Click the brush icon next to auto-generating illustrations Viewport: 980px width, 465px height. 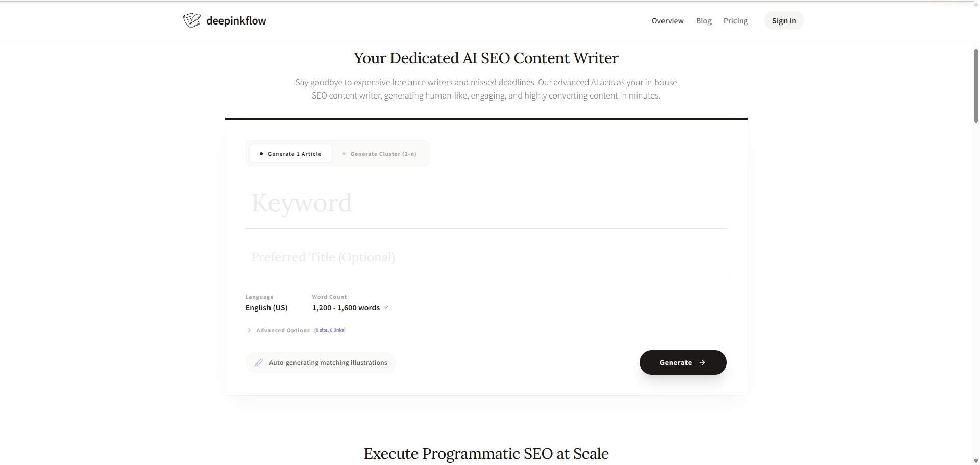click(x=259, y=362)
